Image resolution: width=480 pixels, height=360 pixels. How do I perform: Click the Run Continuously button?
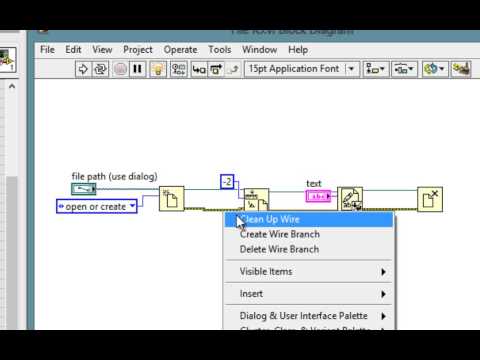point(100,69)
